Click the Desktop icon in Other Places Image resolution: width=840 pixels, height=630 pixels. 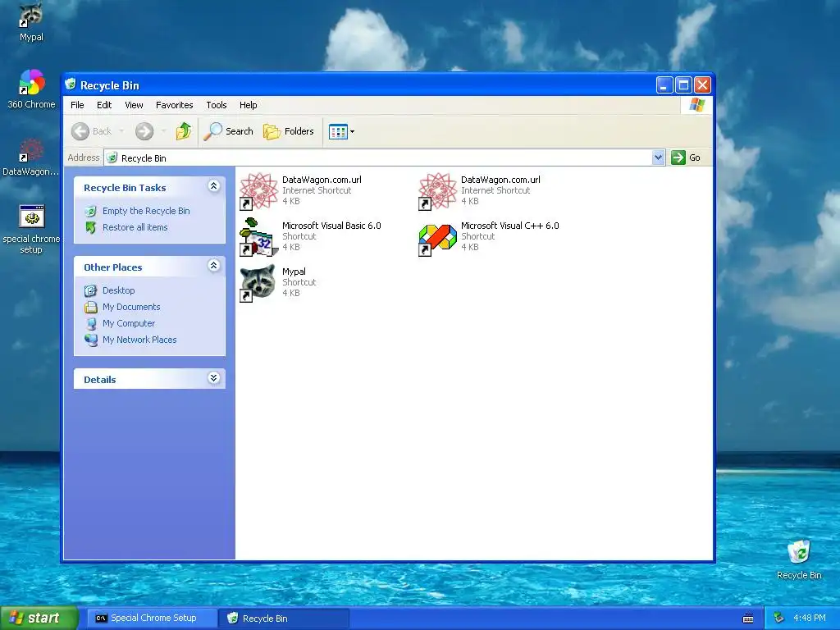point(90,290)
